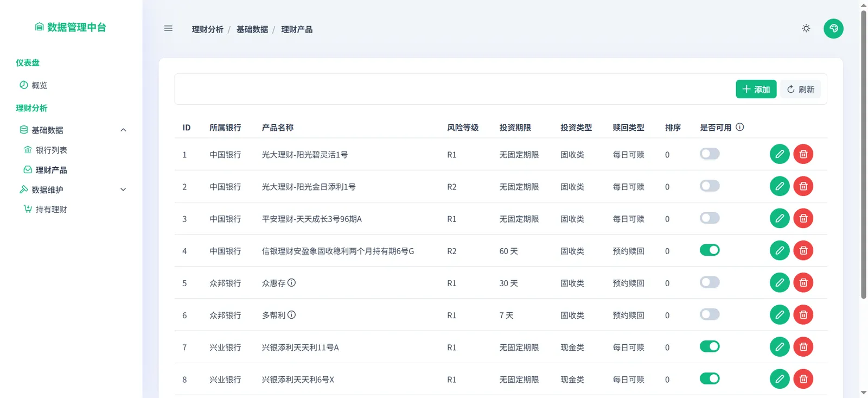
Task: Delete the 光大理财-阳光金日添利1号 row
Action: 803,186
